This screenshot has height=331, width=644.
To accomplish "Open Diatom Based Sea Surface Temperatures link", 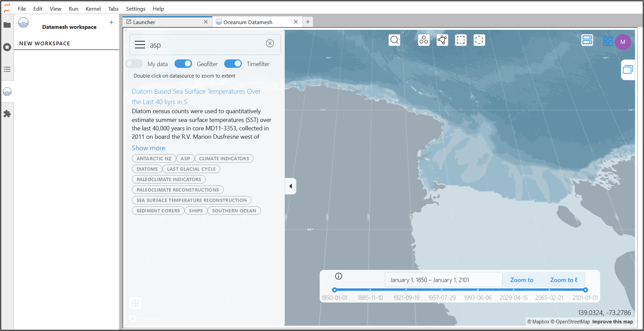I will coord(196,97).
